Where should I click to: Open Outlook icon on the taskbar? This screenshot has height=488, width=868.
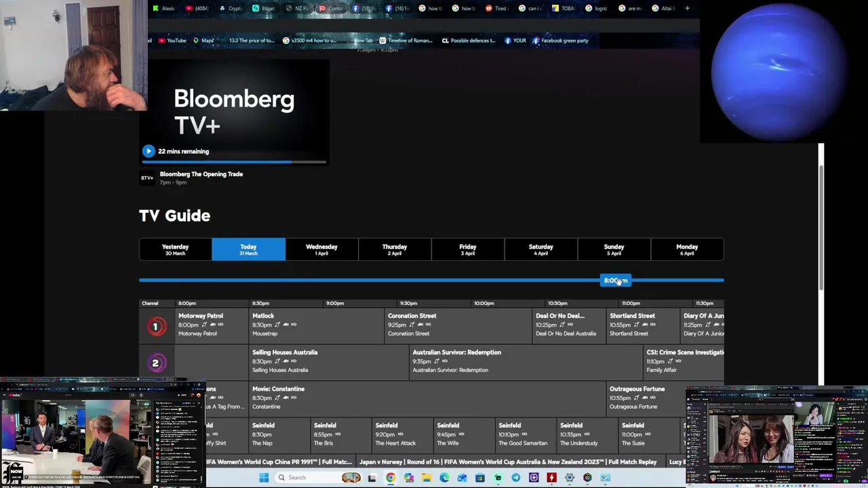(462, 478)
